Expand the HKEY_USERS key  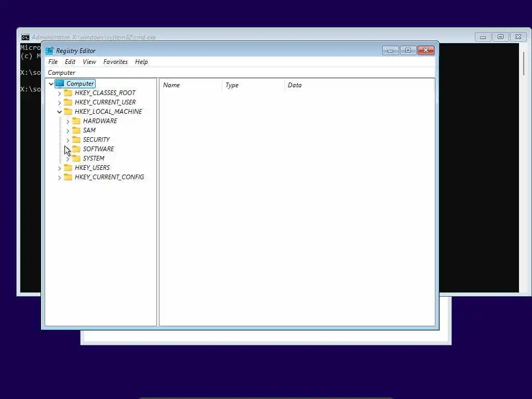click(x=59, y=168)
